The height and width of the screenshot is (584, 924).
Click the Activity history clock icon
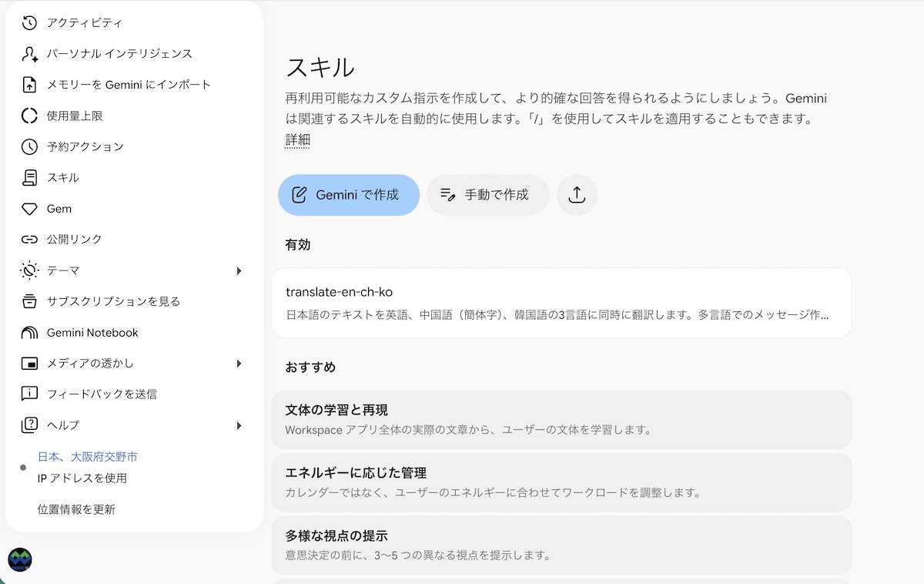click(29, 23)
